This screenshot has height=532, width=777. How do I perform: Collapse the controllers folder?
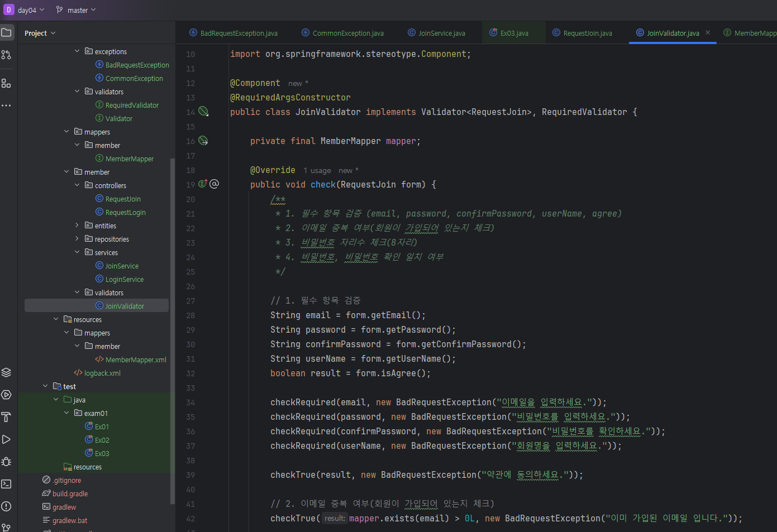pos(77,185)
